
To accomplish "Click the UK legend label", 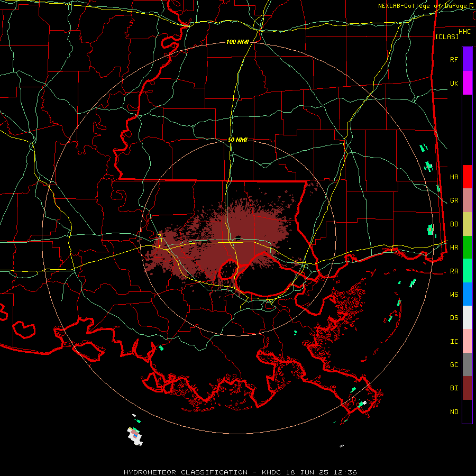I will [454, 83].
